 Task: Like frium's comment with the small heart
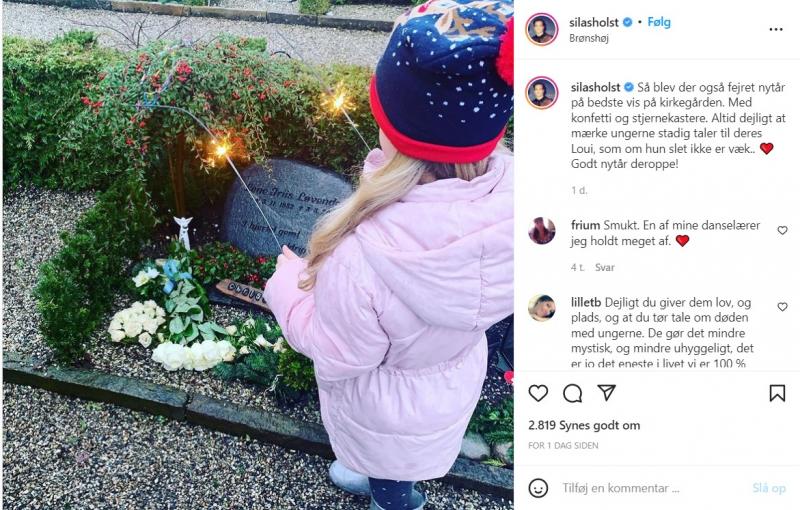782,231
